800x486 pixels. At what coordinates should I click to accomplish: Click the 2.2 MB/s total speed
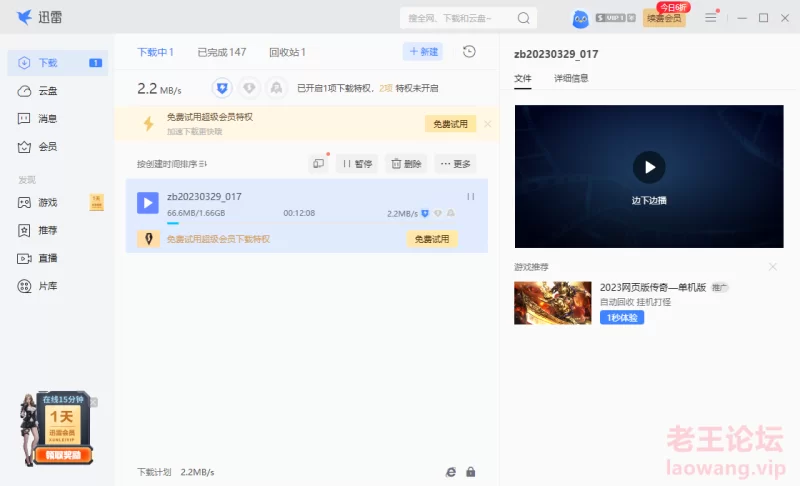[x=159, y=89]
